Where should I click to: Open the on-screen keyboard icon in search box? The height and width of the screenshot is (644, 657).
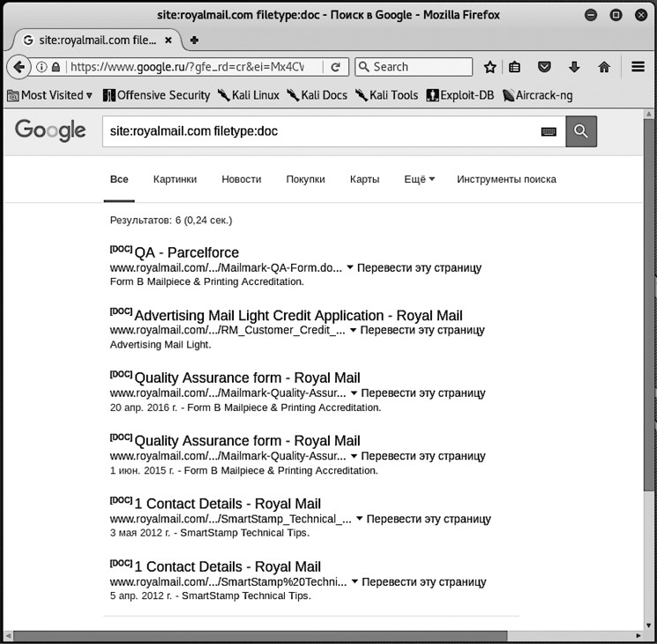[549, 131]
